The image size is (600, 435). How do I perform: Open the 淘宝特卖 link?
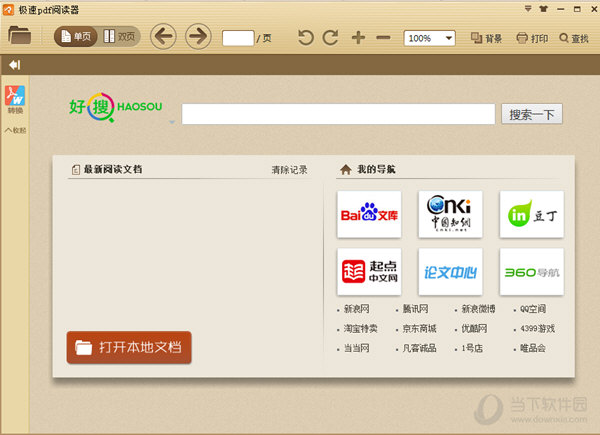[x=360, y=329]
